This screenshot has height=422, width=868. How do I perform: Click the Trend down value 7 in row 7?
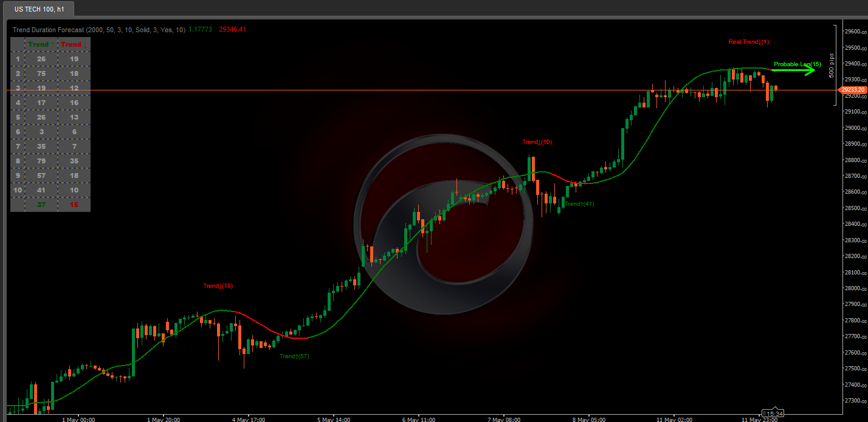[74, 146]
